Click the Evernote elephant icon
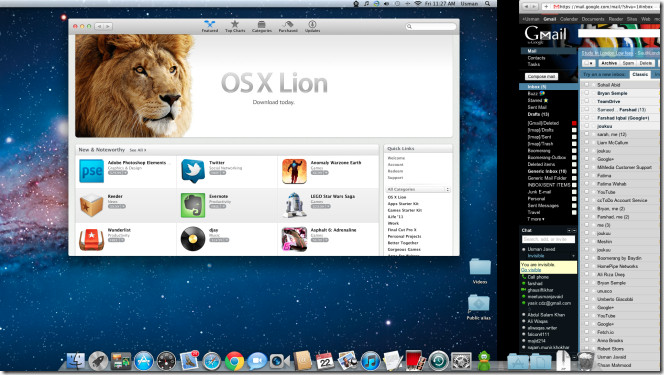664x375 pixels. point(193,205)
